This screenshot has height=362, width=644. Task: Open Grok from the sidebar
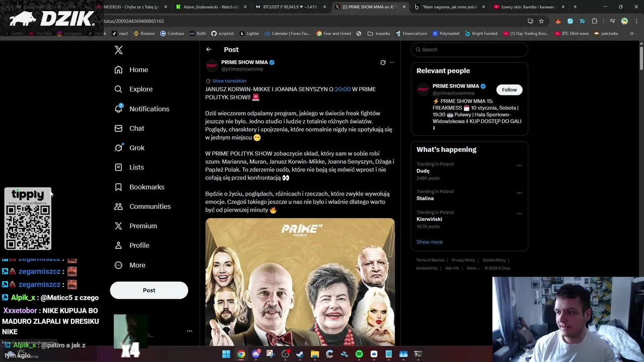point(129,148)
